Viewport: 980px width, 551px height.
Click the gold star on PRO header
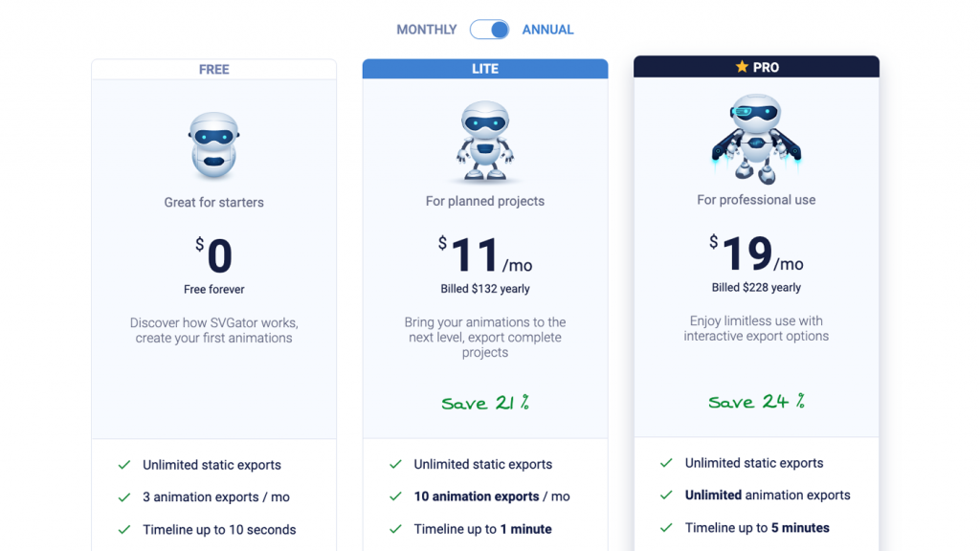coord(742,66)
